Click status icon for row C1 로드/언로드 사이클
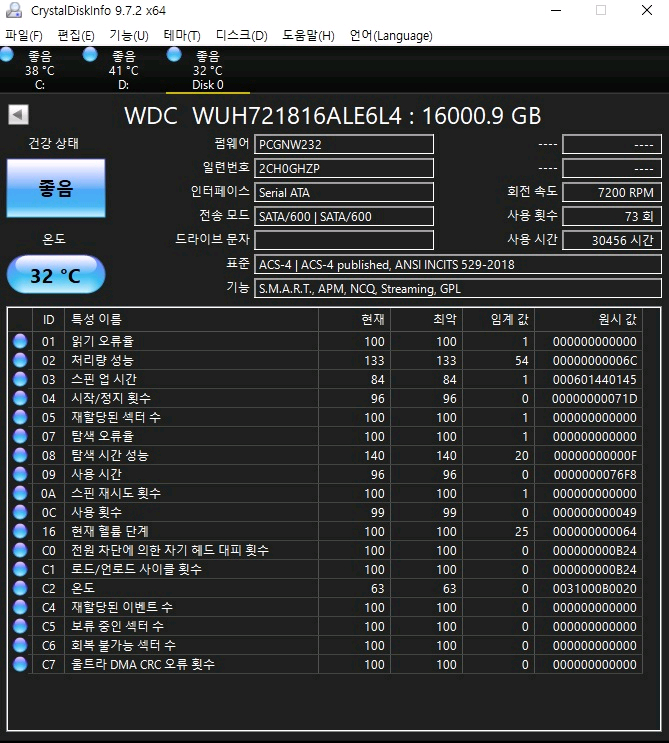Screen dimensions: 669x743 click(20, 569)
